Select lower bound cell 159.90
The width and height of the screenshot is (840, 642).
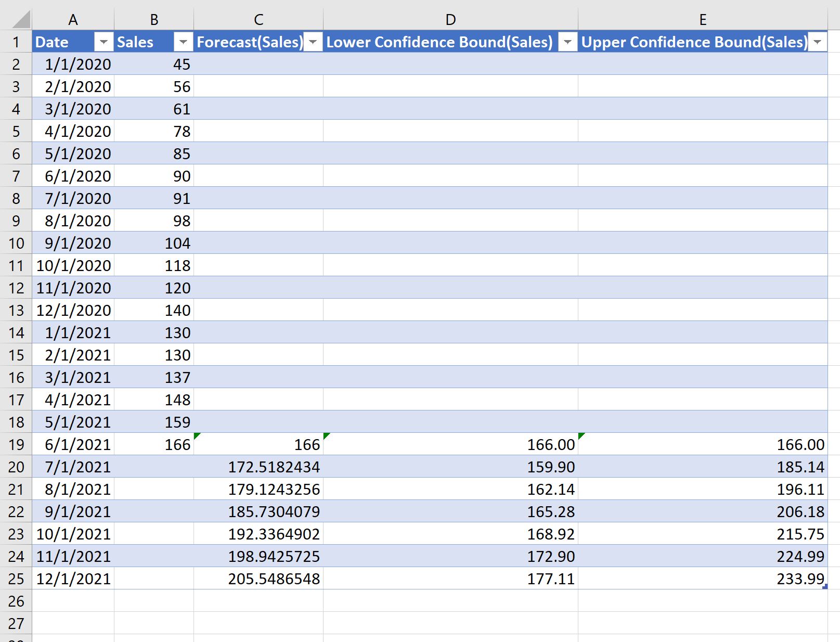coord(450,467)
